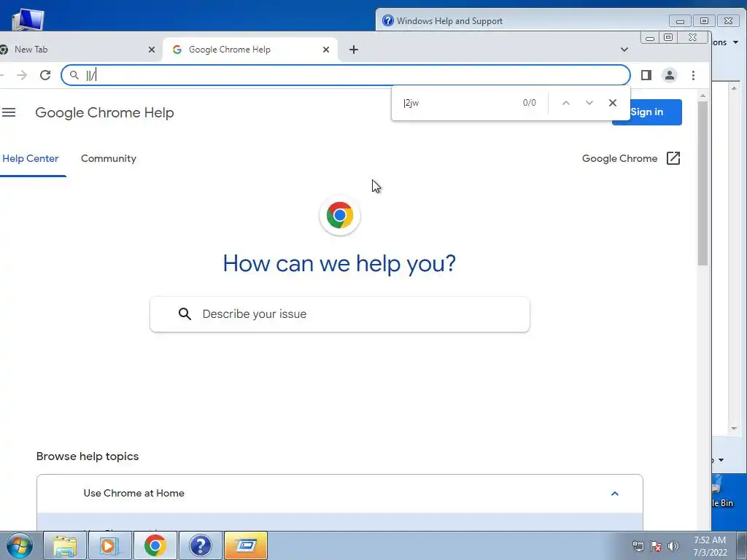The image size is (747, 560).
Task: Select the New Tab browser tab
Action: [79, 50]
